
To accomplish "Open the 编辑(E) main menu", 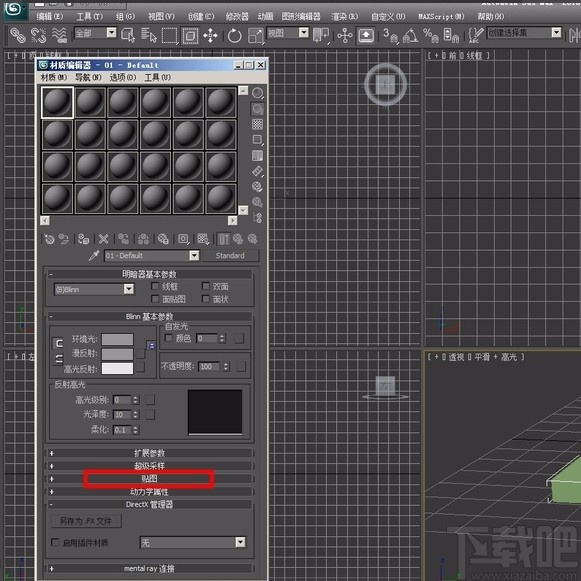I will (x=50, y=16).
